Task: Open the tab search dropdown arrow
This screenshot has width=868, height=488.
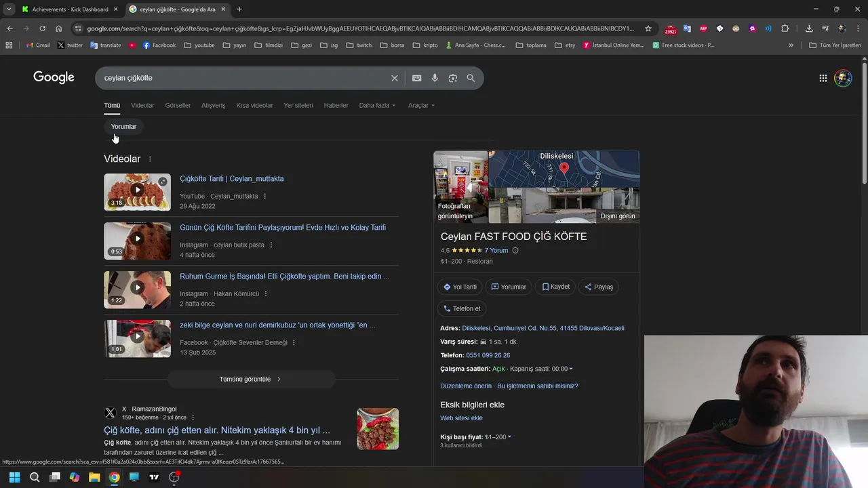Action: click(9, 9)
